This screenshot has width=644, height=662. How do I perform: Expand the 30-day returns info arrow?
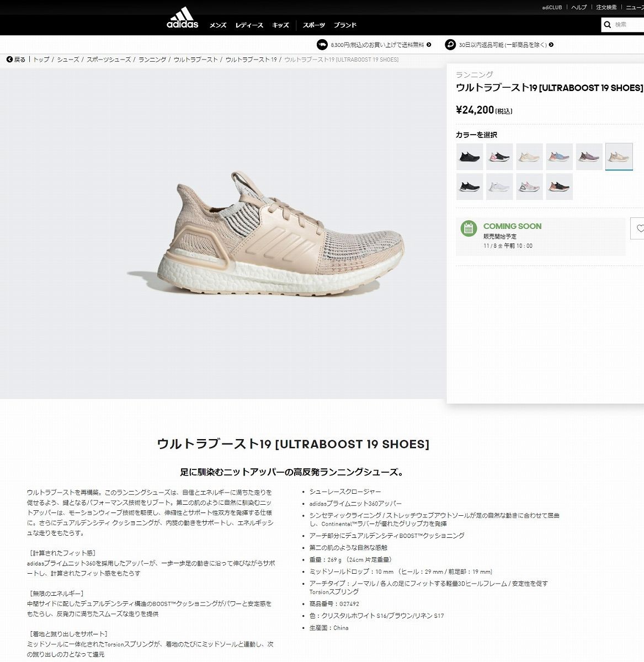pos(551,45)
